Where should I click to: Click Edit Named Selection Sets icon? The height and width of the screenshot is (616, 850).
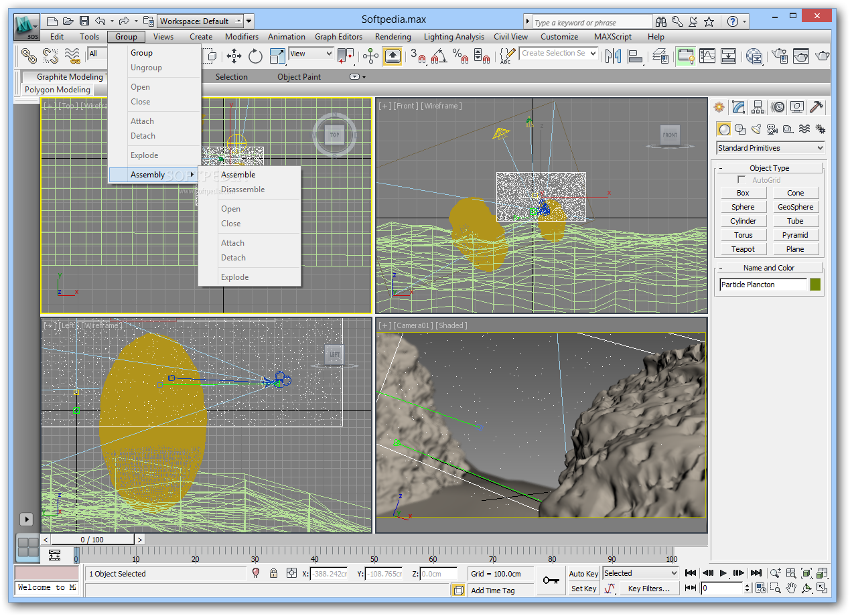(508, 56)
